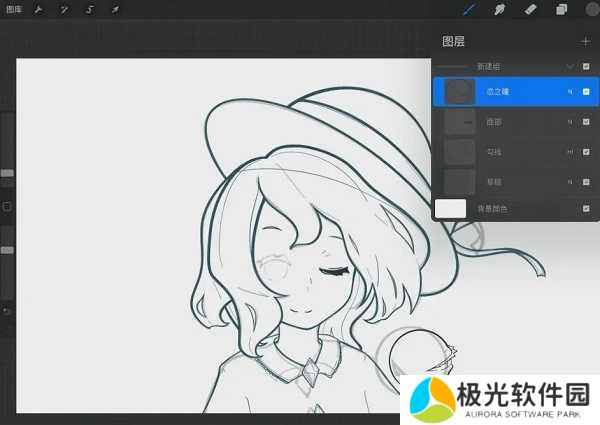Viewport: 600px width, 425px height.
Task: Open the Adjustments magic wand menu
Action: [x=64, y=10]
